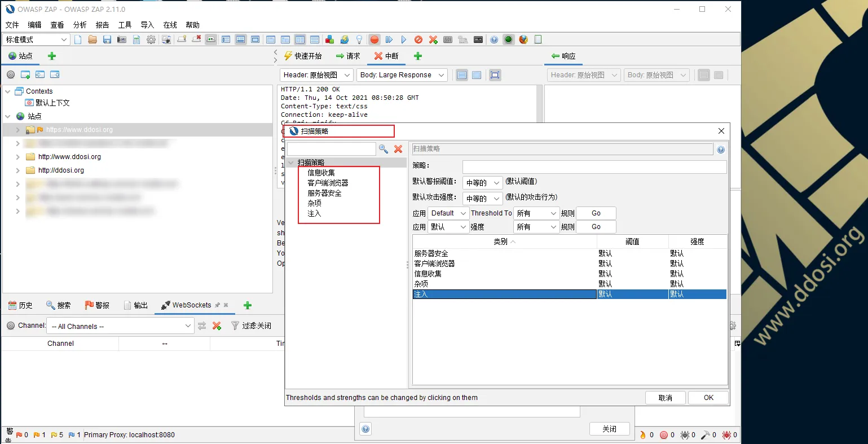Image resolution: width=868 pixels, height=444 pixels.
Task: Open the 标准模式 mode dropdown
Action: tap(36, 39)
